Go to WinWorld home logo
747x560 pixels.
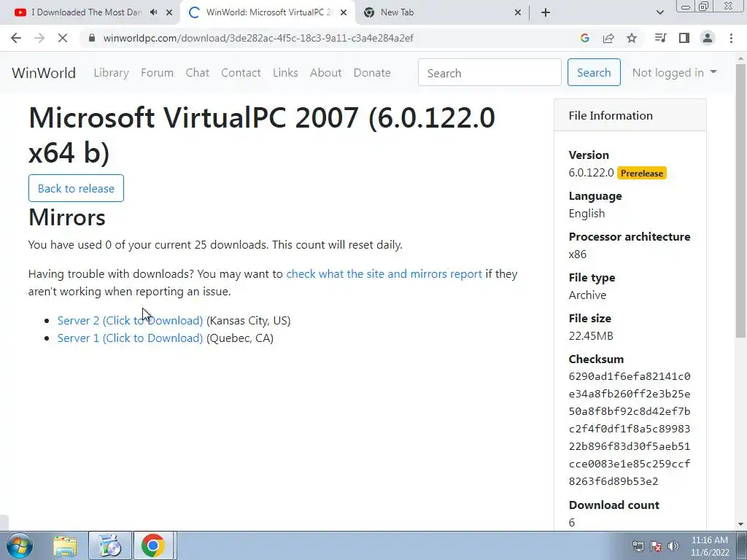click(44, 73)
